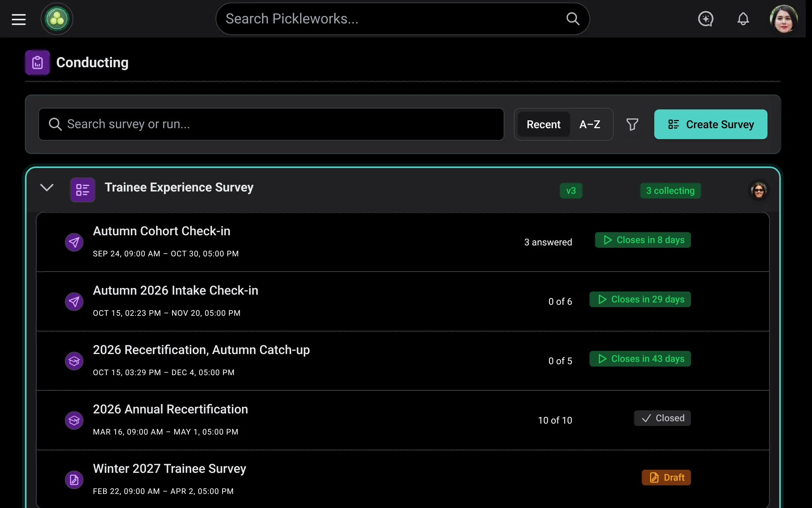The width and height of the screenshot is (812, 508).
Task: Open the Autumn Cohort Check-in run
Action: (x=403, y=242)
